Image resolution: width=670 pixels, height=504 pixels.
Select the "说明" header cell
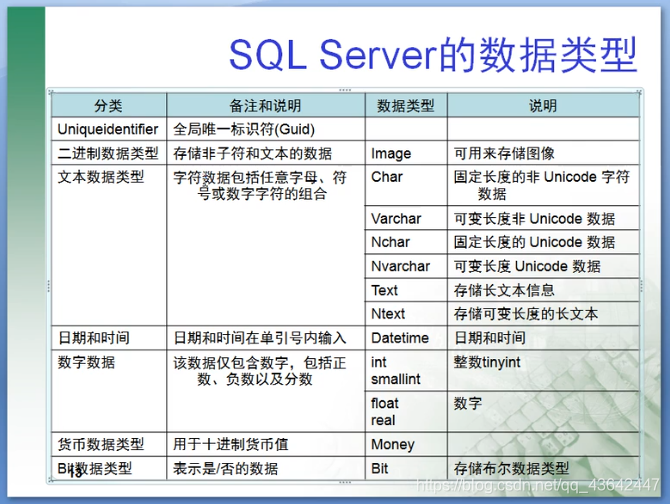click(544, 105)
